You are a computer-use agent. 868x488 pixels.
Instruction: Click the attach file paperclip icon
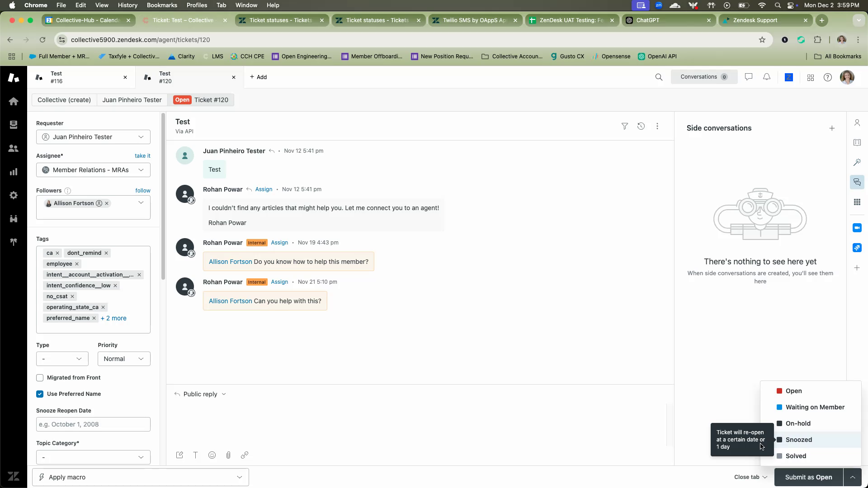pos(228,455)
